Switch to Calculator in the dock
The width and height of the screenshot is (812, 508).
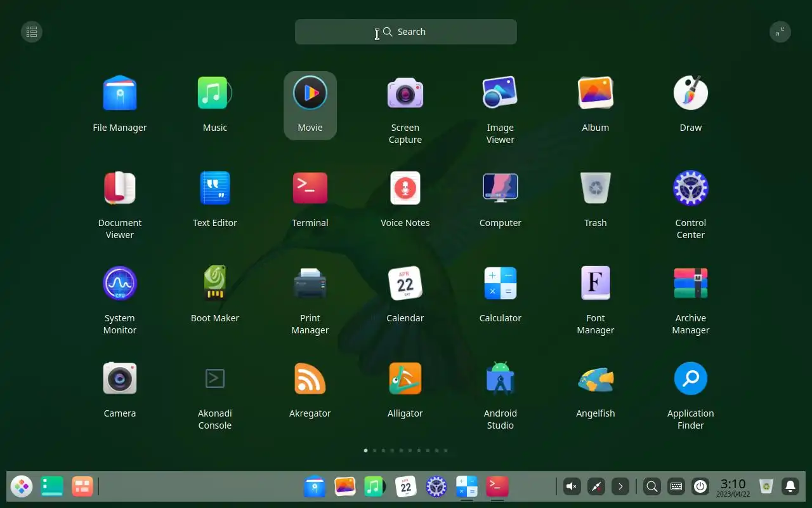467,487
